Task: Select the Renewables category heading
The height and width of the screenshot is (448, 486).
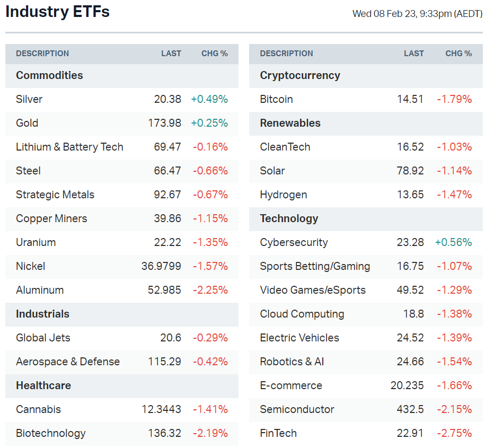Action: click(x=290, y=123)
